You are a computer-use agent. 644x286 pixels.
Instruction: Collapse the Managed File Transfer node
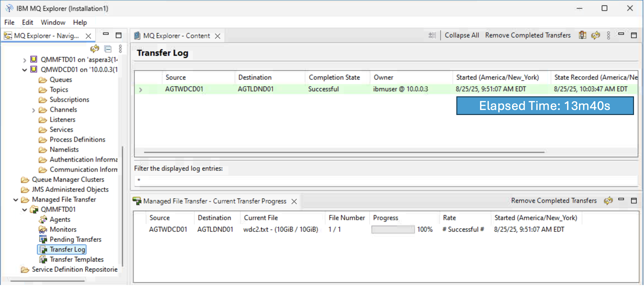(x=16, y=200)
